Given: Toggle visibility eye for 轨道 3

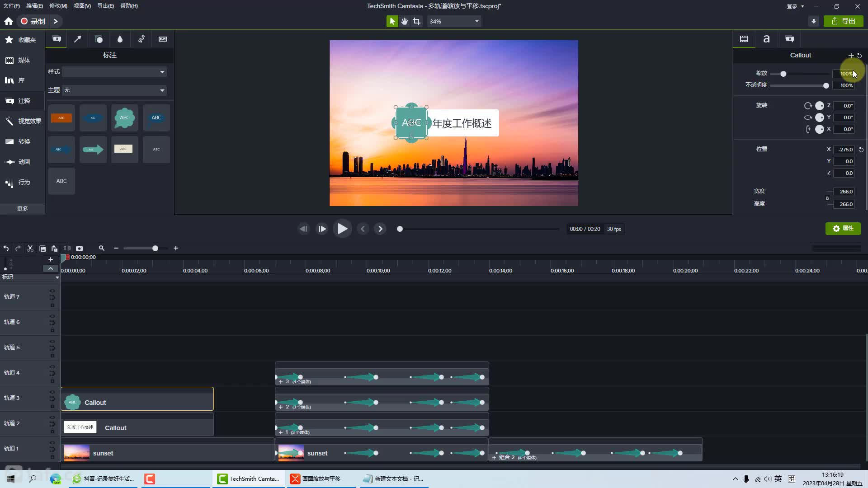Looking at the screenshot, I should click(x=52, y=392).
